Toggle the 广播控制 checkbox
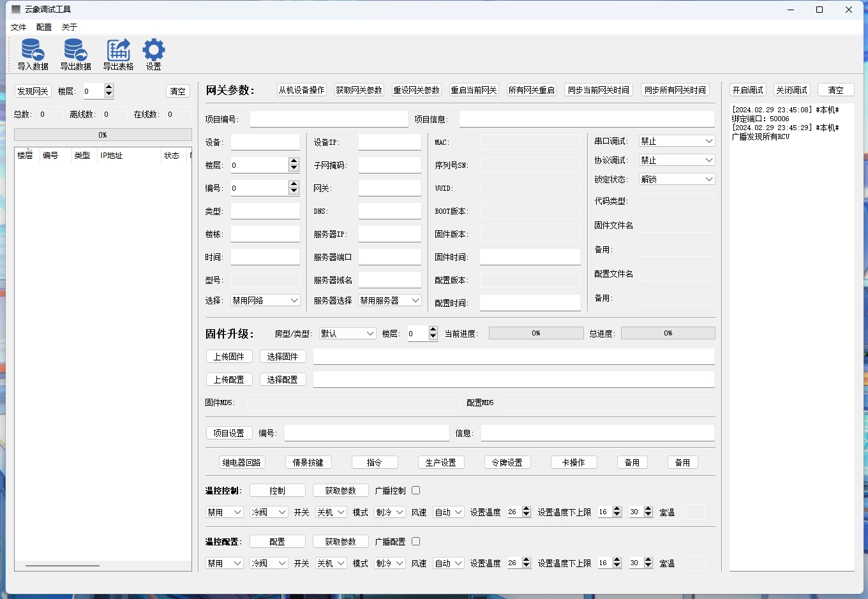 pyautogui.click(x=415, y=491)
